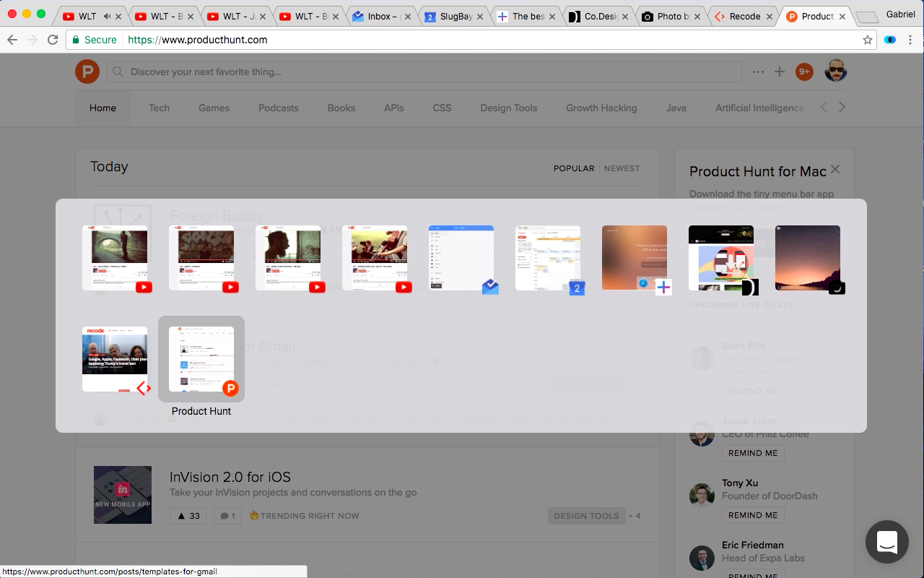Switch to 'The bes' browser tab
The width and height of the screenshot is (924, 578).
click(525, 16)
